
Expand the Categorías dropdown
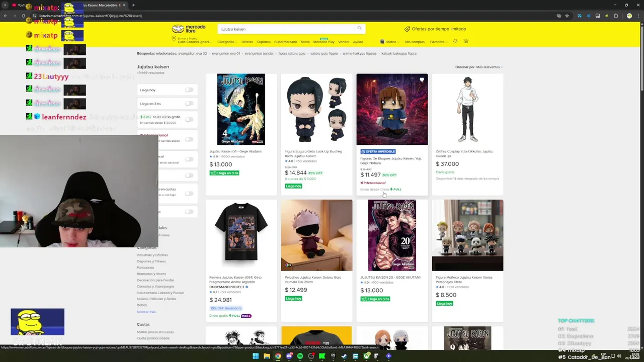[x=226, y=42]
